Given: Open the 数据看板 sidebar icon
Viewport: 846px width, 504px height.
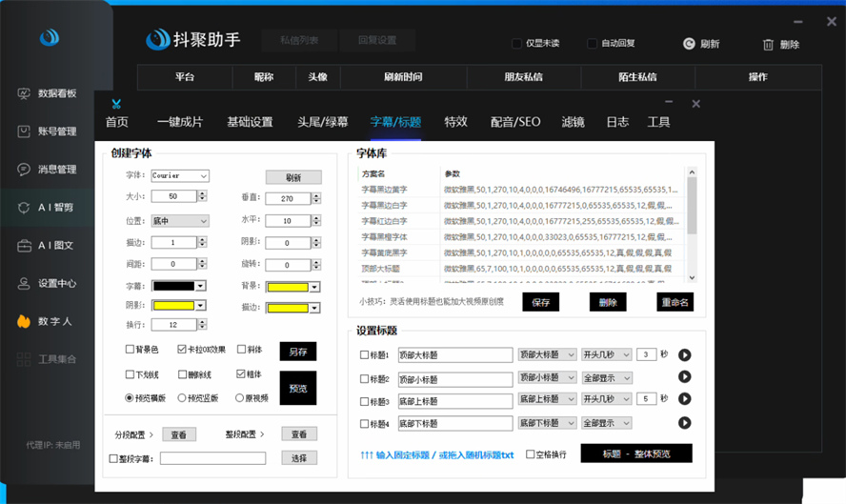Looking at the screenshot, I should (x=24, y=93).
